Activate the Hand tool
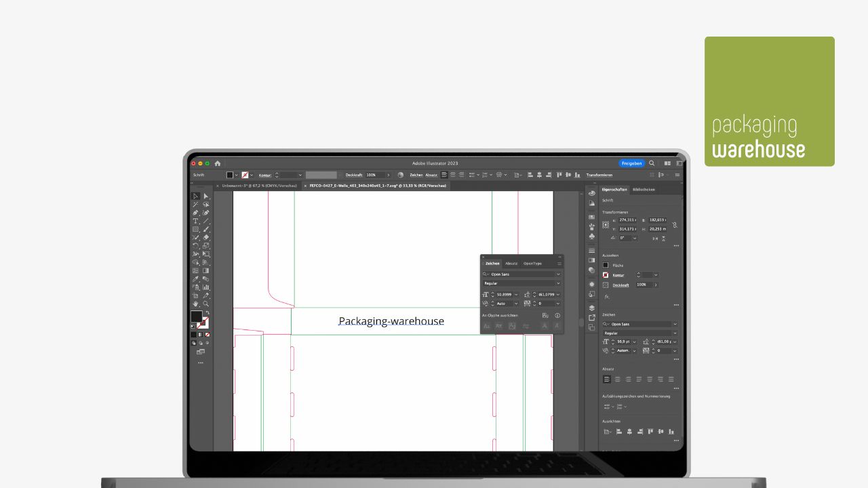Viewport: 868px width, 488px height. pos(195,304)
